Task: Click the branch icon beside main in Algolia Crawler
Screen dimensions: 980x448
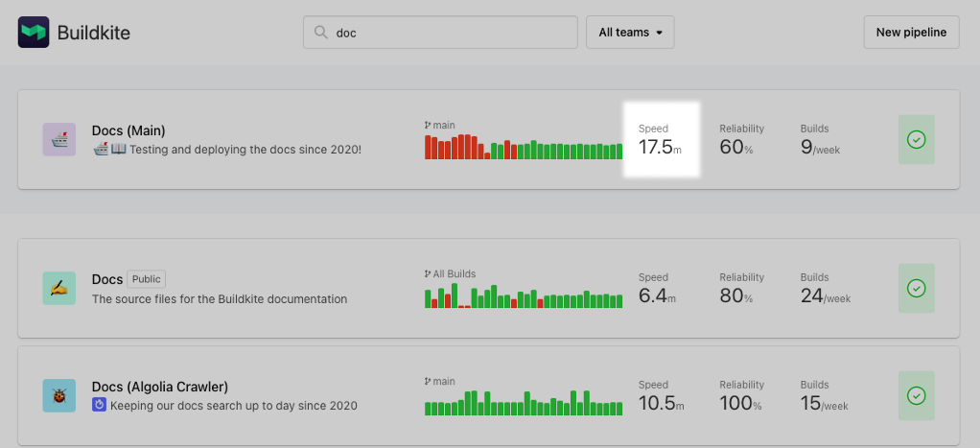Action: point(428,381)
